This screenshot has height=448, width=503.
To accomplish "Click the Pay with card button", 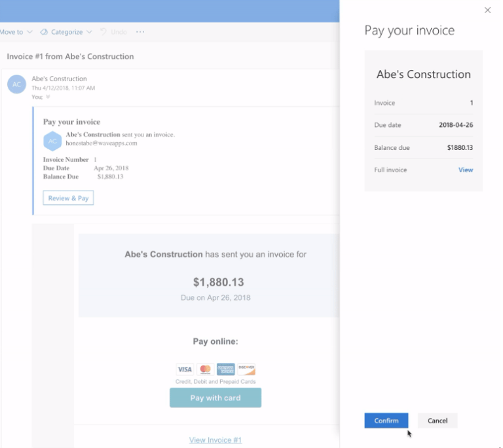I will 215,398.
